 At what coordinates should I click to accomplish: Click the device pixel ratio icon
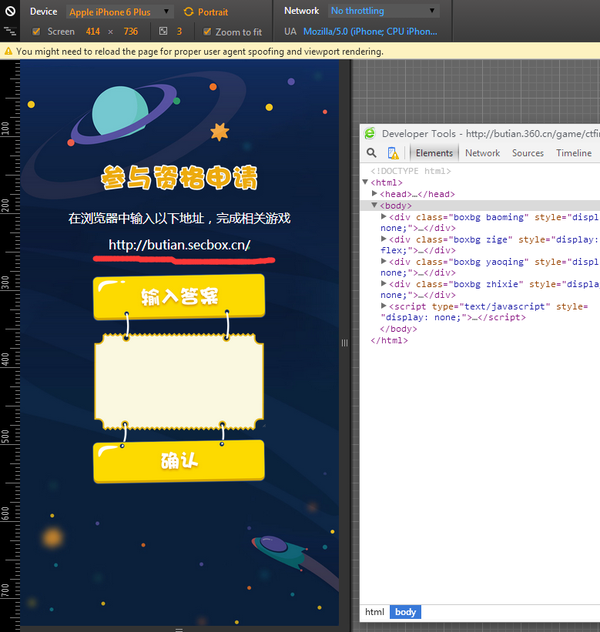(163, 31)
